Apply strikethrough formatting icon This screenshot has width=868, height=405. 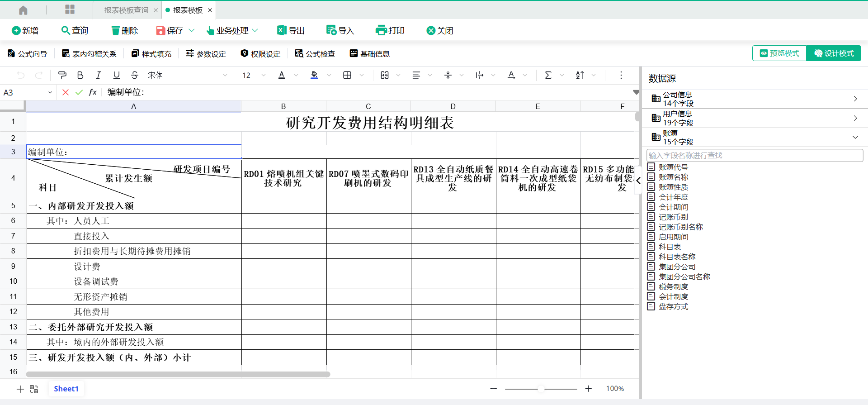(x=134, y=75)
